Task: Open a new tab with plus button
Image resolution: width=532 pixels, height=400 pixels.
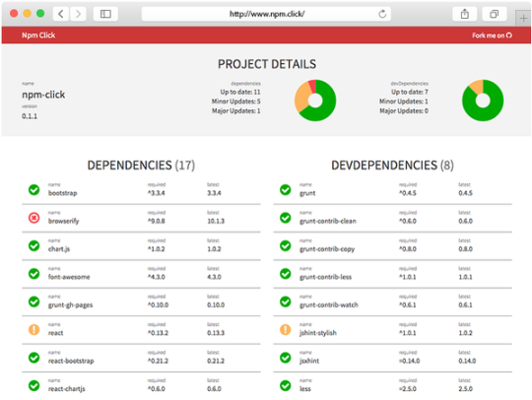Action: click(523, 19)
